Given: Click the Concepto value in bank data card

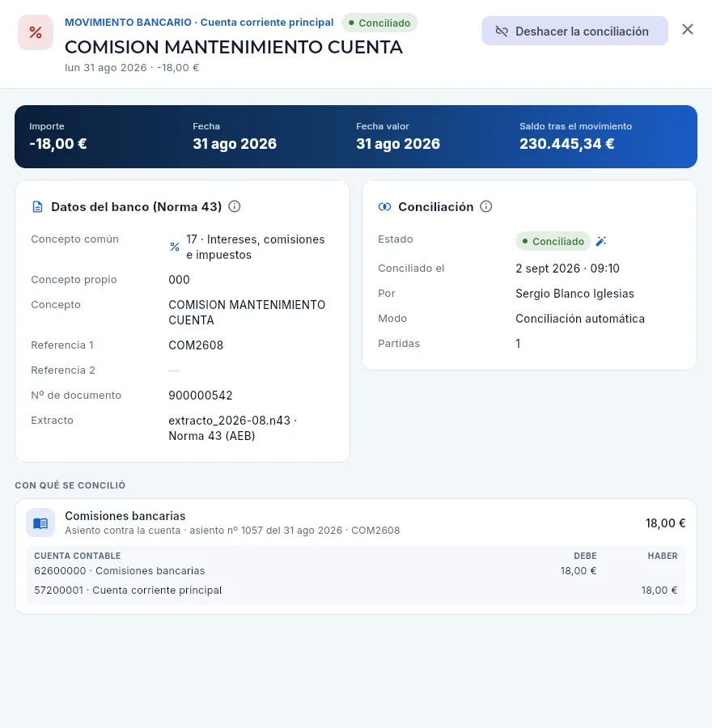Looking at the screenshot, I should coord(247,312).
